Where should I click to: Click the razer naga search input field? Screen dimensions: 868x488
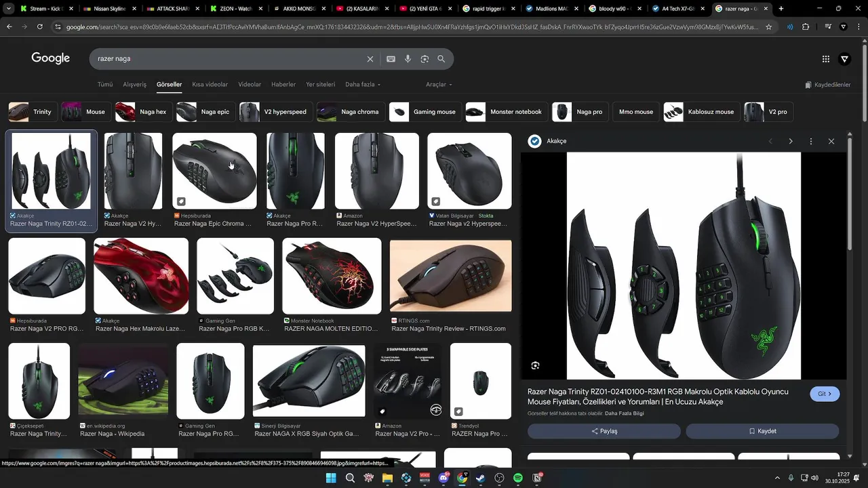point(227,59)
